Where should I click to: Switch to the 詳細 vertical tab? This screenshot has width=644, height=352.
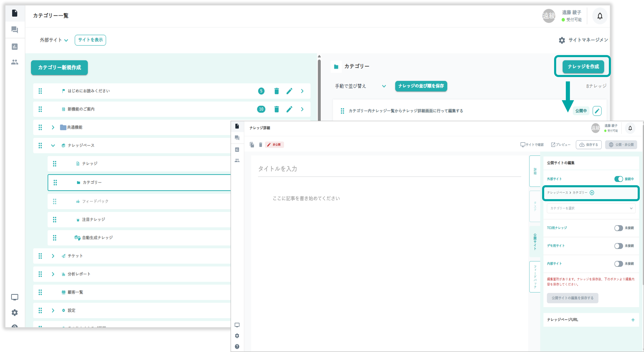tap(535, 171)
